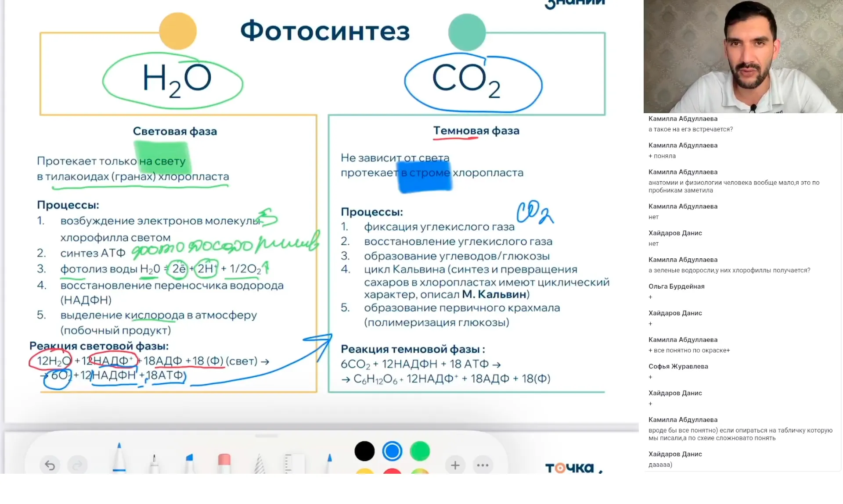
Task: Click the presenter's webcam video thumbnail
Action: pos(743,56)
